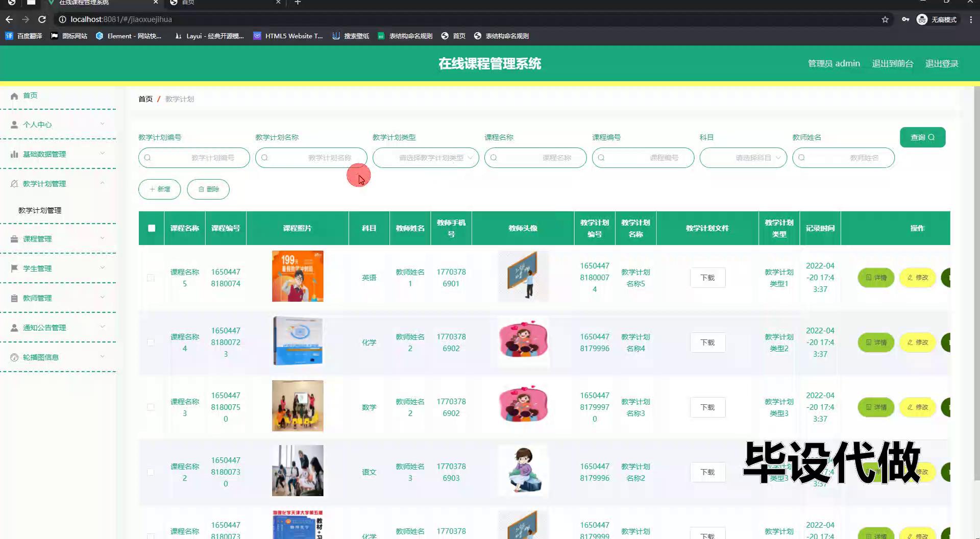This screenshot has height=539, width=980.
Task: Click the 新增 add button
Action: [160, 189]
